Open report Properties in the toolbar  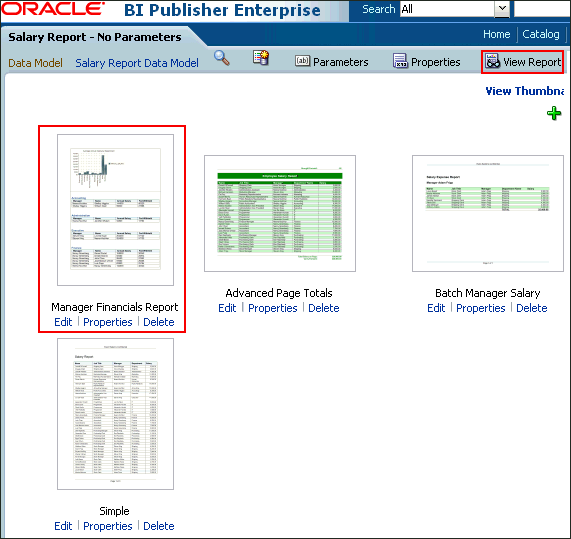pos(426,62)
